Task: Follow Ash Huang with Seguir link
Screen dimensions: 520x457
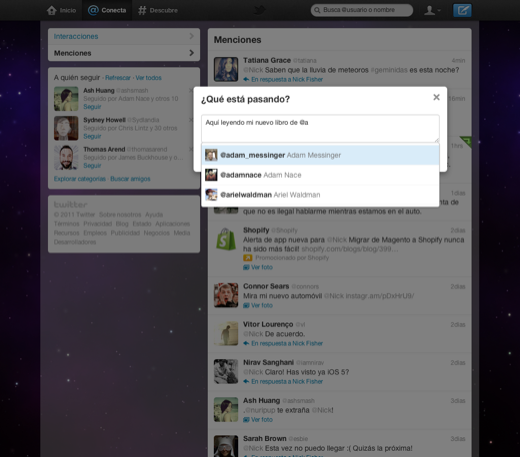Action: 92,107
